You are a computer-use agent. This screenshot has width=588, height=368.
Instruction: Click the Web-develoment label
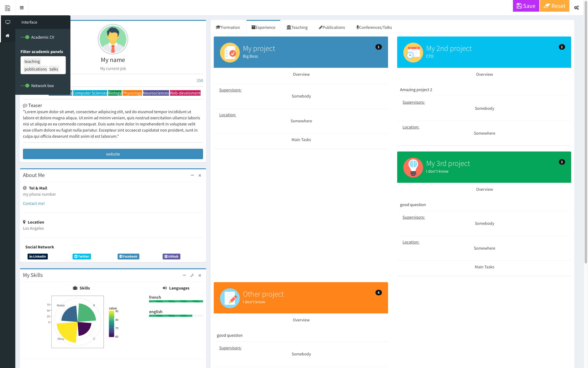pos(185,93)
